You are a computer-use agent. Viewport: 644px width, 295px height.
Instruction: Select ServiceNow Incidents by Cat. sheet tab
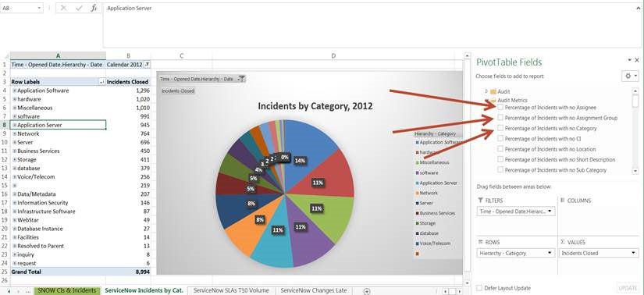(144, 290)
